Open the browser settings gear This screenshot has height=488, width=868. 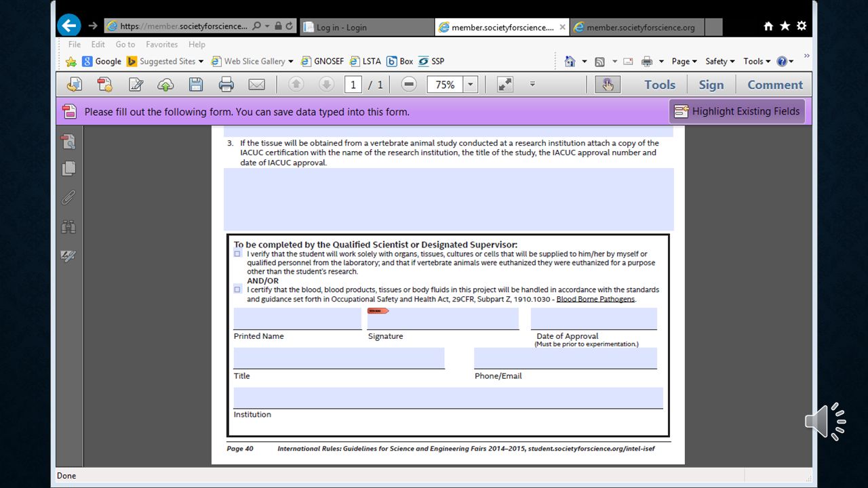click(802, 26)
